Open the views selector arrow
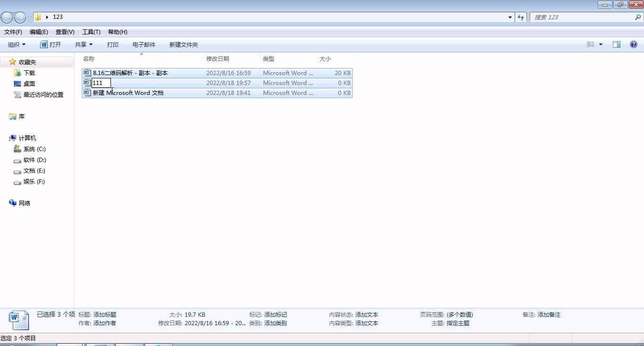 601,44
